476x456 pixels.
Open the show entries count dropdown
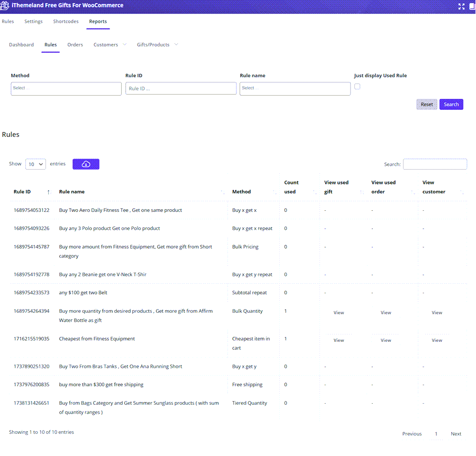pos(35,164)
